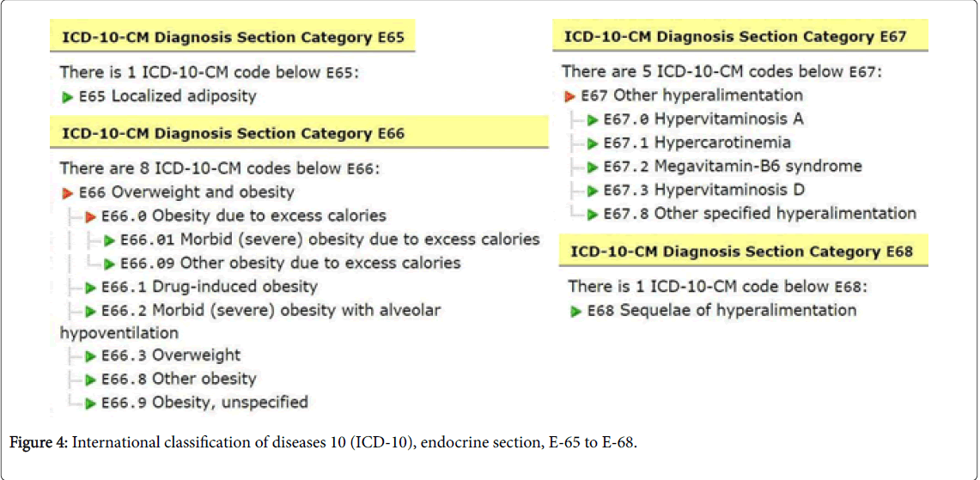Click green arrow beside E67.0 Hypervitaminosis A
Image resolution: width=980 pixels, height=480 pixels.
pos(593,120)
